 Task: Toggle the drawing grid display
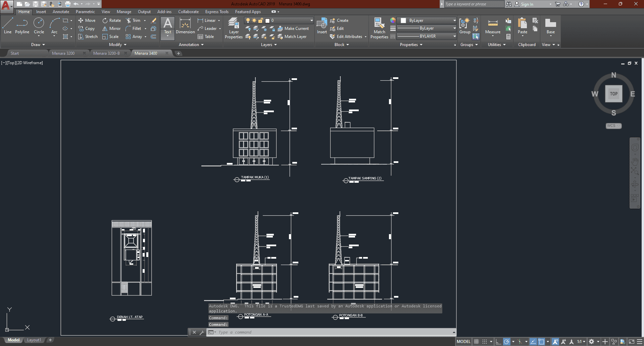(476, 342)
